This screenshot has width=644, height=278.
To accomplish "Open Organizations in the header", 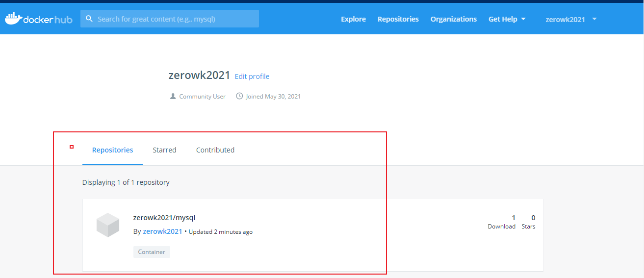I will [x=454, y=19].
